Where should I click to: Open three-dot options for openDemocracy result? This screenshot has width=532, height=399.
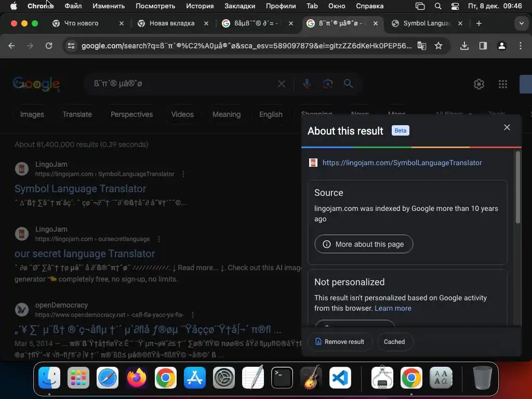click(193, 315)
